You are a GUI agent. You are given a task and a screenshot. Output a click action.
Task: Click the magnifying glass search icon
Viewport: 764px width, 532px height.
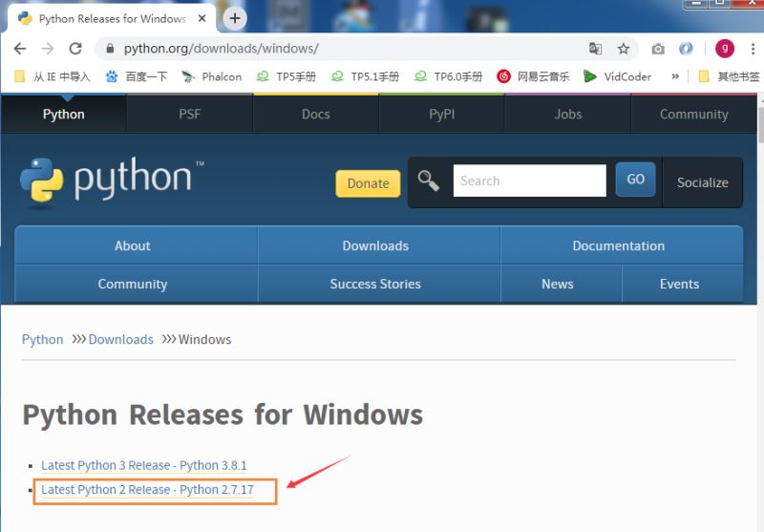pyautogui.click(x=428, y=181)
